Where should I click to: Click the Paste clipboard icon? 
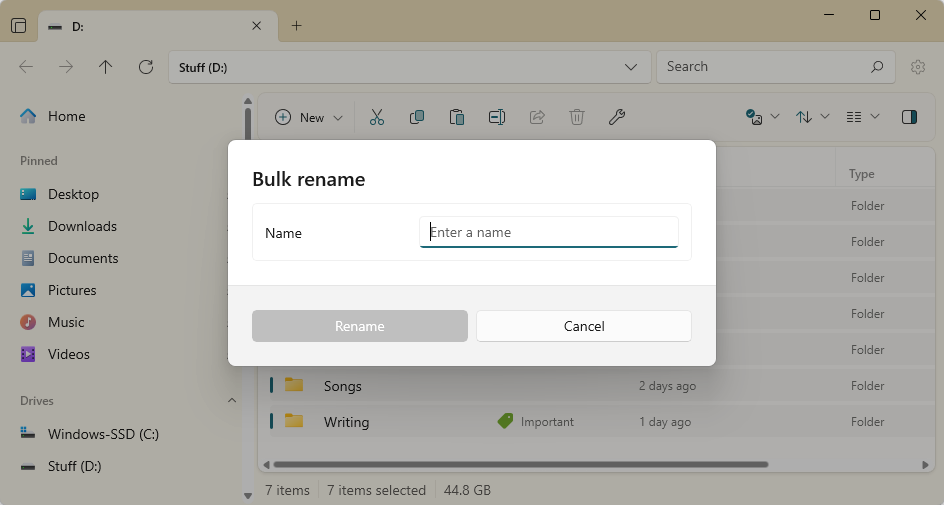pyautogui.click(x=457, y=117)
